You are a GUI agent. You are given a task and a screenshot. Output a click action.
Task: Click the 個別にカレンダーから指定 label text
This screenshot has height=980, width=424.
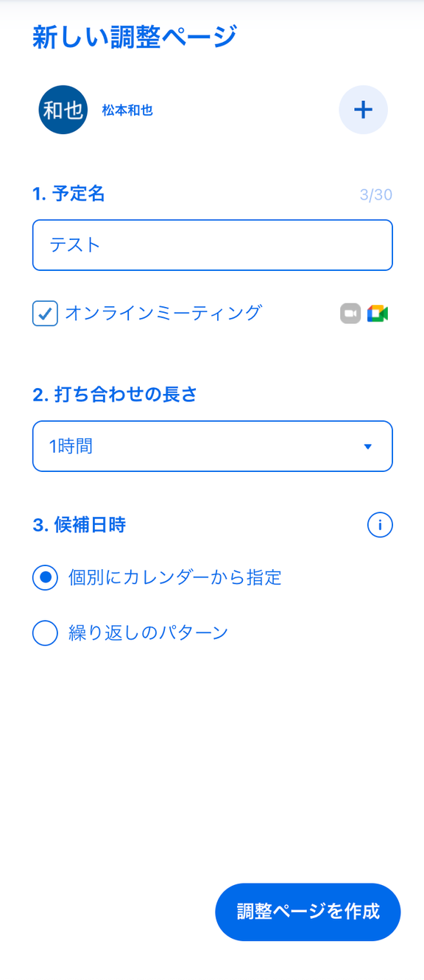pos(174,577)
